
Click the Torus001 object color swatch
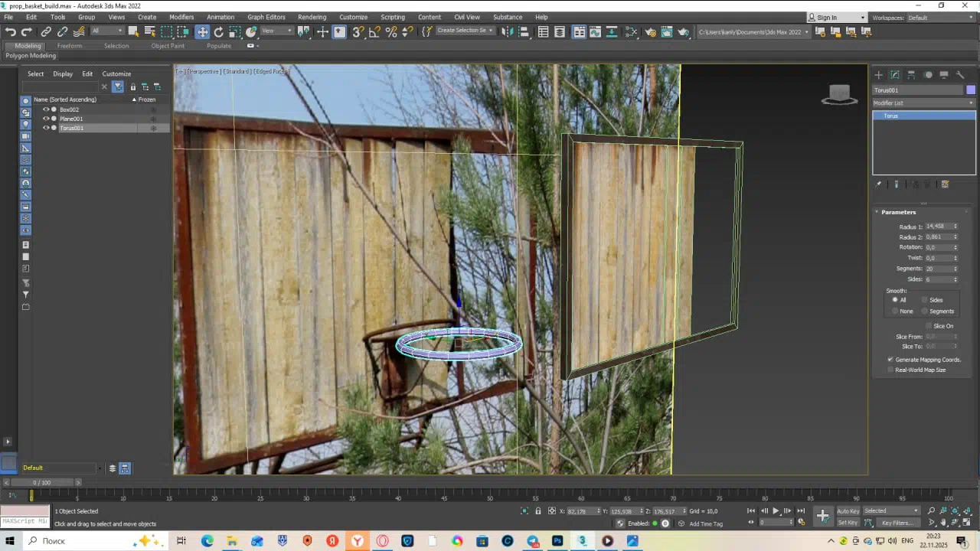pos(971,90)
